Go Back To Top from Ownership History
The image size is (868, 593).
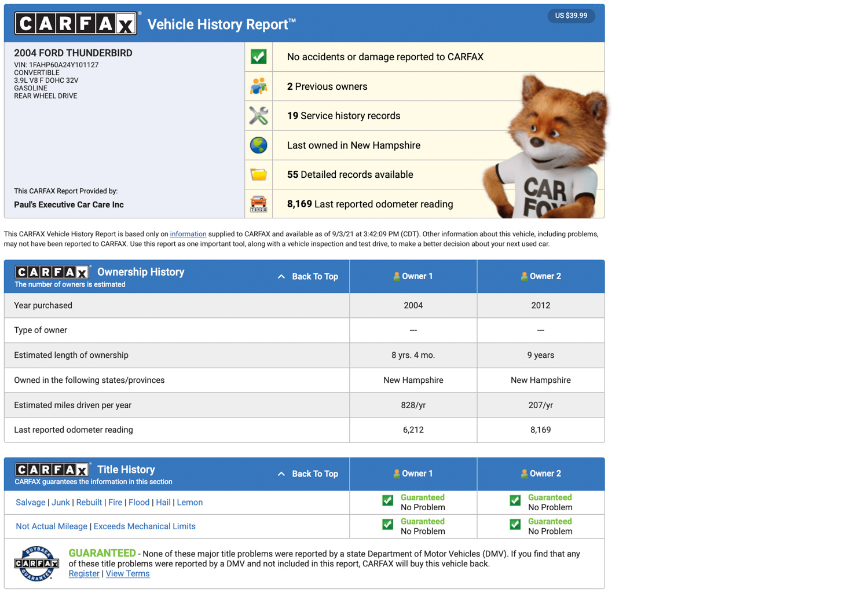(315, 277)
